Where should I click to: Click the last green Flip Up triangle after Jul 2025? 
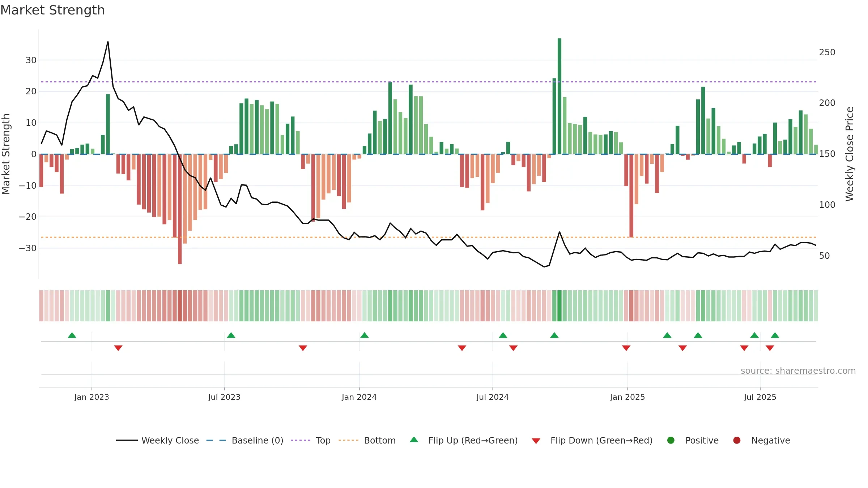pos(775,335)
